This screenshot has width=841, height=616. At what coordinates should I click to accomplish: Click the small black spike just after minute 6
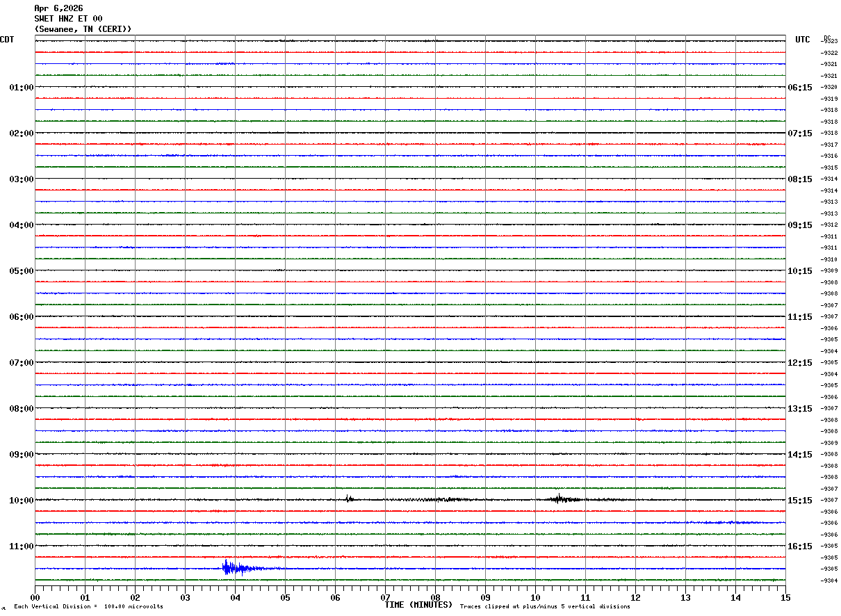coord(349,499)
